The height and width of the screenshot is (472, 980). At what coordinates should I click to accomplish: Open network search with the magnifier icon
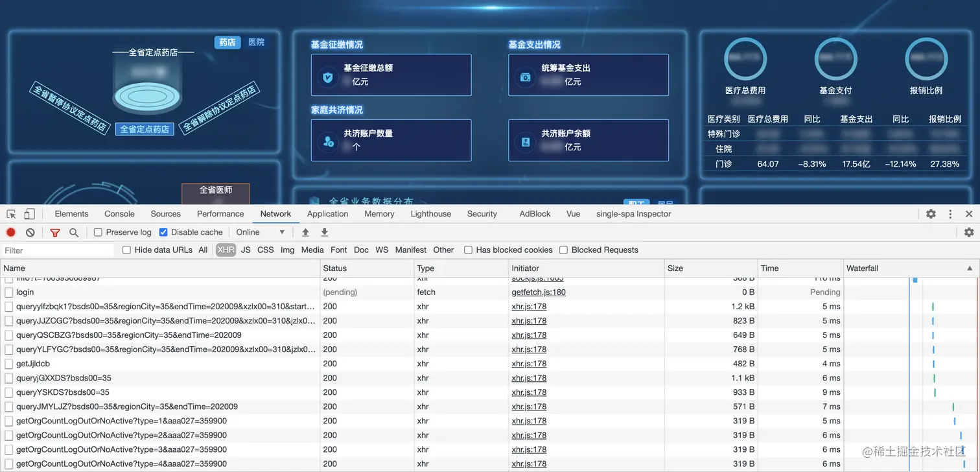(74, 232)
